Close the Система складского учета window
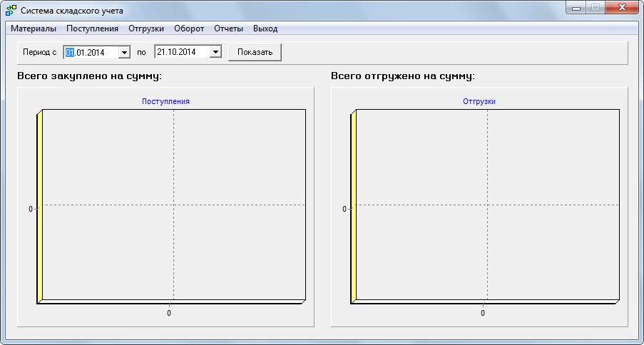644x345 pixels. 622,7
